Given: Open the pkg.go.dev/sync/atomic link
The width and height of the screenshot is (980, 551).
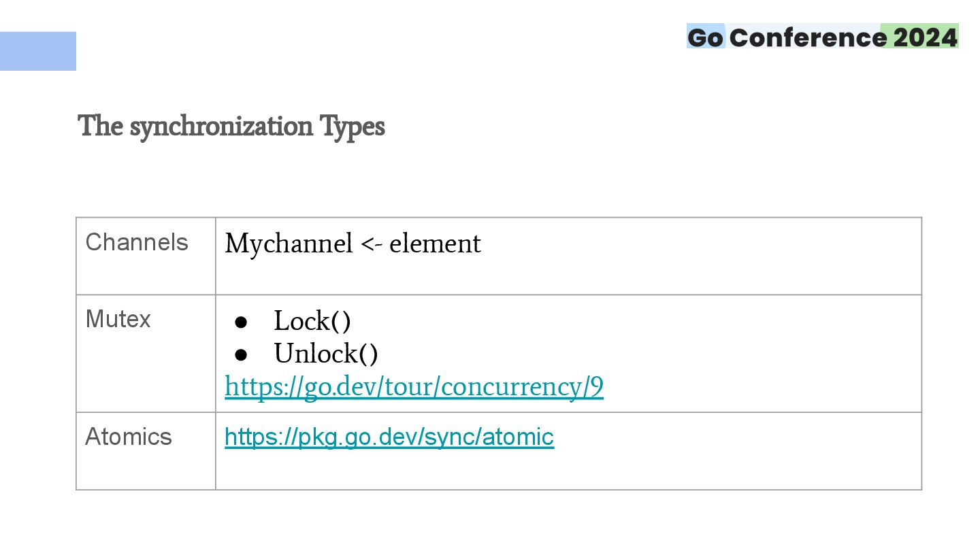Looking at the screenshot, I should [x=389, y=437].
